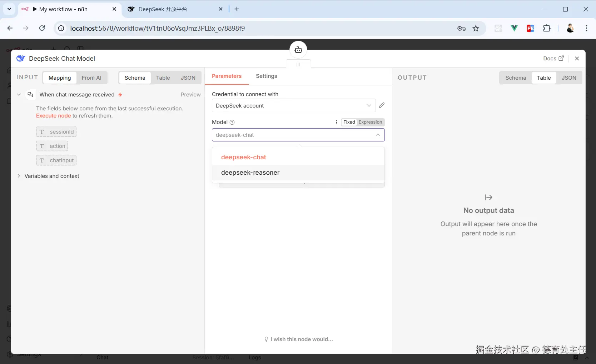
Task: Click the pencil icon to edit the credential
Action: pos(382,105)
